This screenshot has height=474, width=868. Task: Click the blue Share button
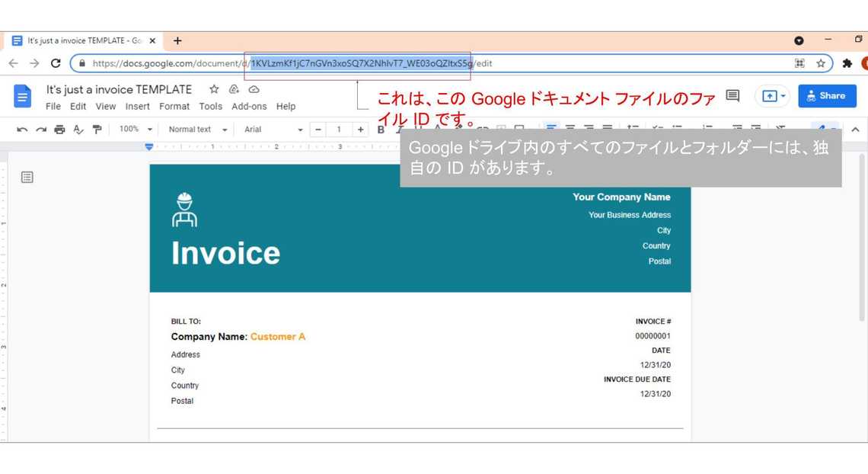pos(827,96)
